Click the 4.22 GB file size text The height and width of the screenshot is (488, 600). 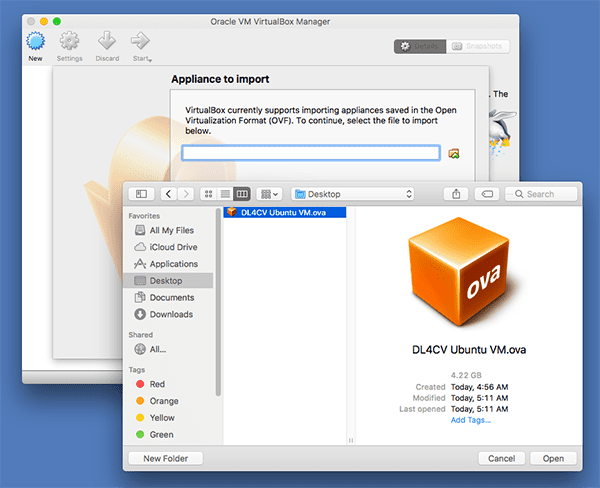(466, 375)
